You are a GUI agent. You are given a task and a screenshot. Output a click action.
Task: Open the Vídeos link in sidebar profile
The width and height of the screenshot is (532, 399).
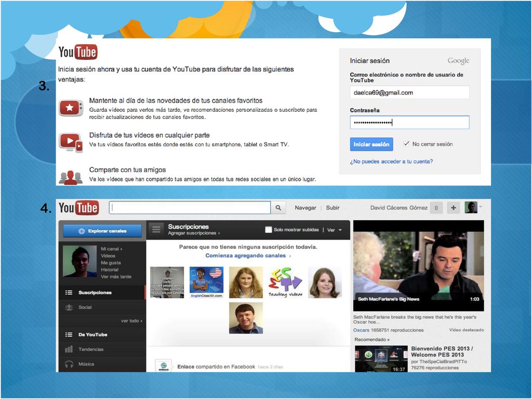click(108, 256)
